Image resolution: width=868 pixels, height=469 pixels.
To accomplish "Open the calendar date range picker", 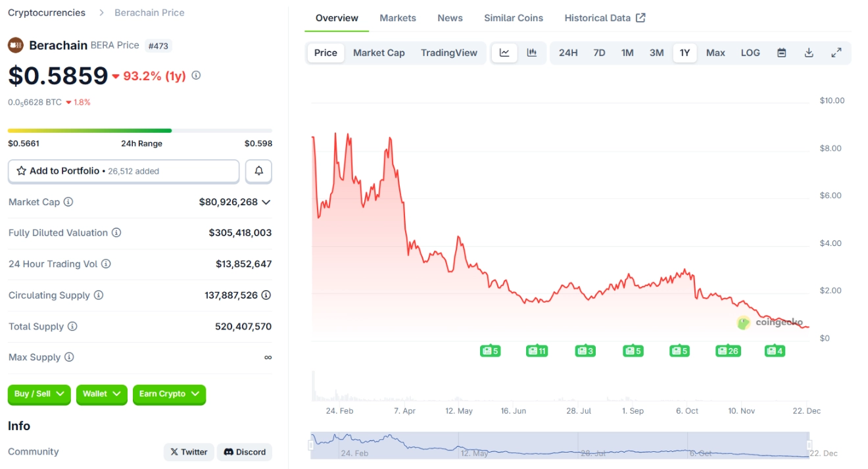I will 781,52.
